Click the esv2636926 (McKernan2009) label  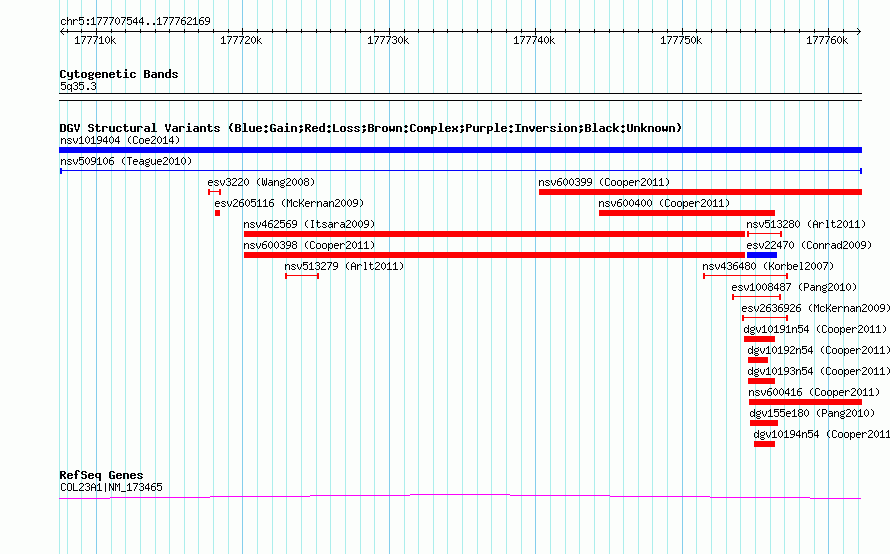816,308
